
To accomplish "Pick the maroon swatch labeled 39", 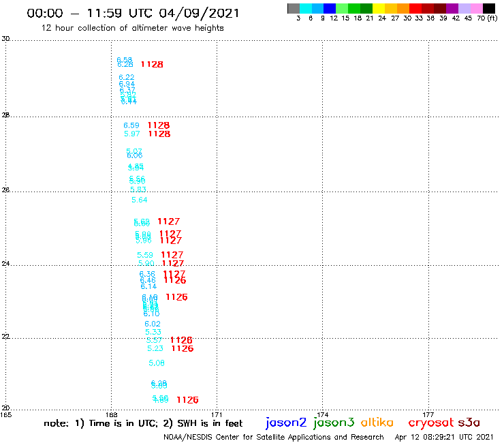I will (440, 8).
